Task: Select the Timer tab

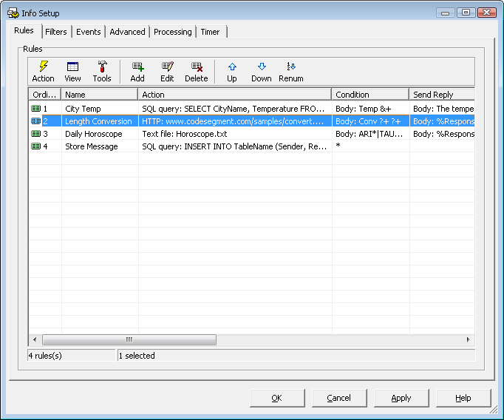Action: pos(211,32)
